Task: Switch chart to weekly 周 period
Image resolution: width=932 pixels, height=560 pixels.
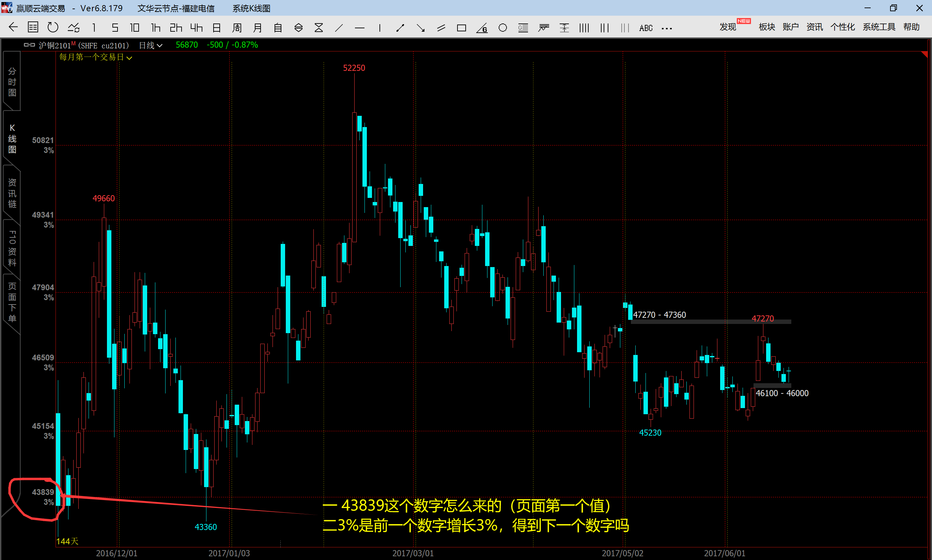Action: (x=237, y=28)
